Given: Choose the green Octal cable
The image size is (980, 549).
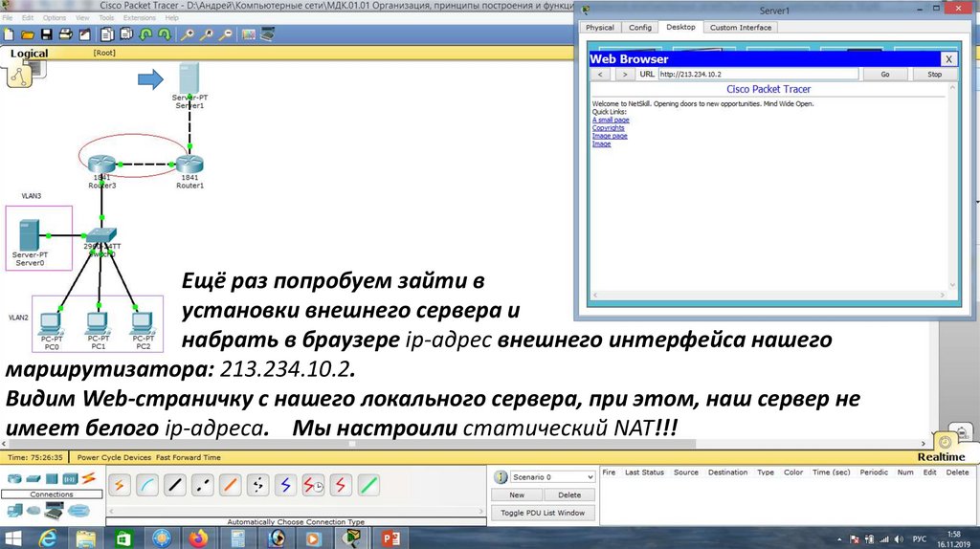Looking at the screenshot, I should click(x=368, y=485).
